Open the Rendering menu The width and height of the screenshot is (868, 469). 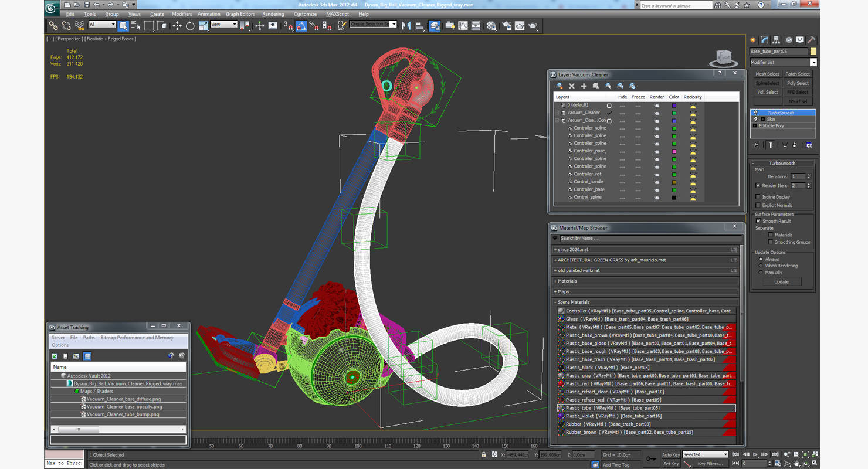pyautogui.click(x=273, y=14)
